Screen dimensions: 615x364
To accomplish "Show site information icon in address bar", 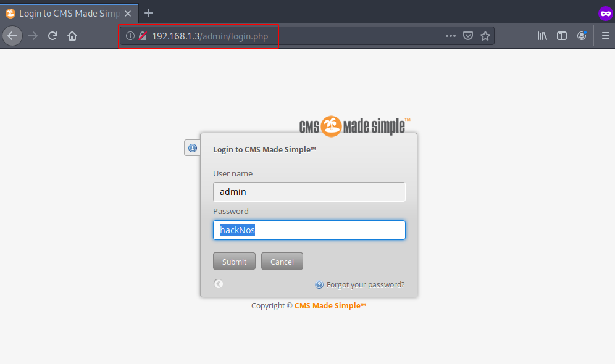I will [x=130, y=36].
